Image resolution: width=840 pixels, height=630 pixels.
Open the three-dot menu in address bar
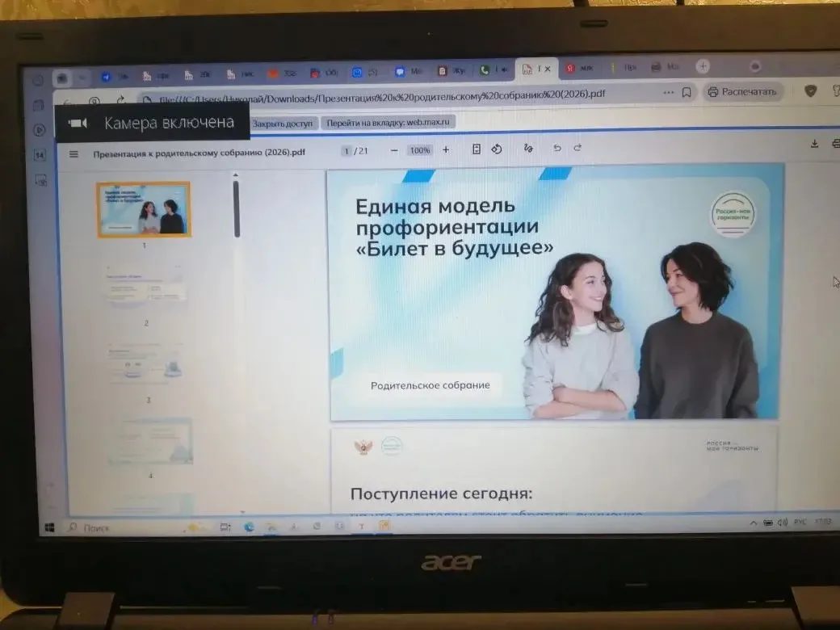click(668, 93)
